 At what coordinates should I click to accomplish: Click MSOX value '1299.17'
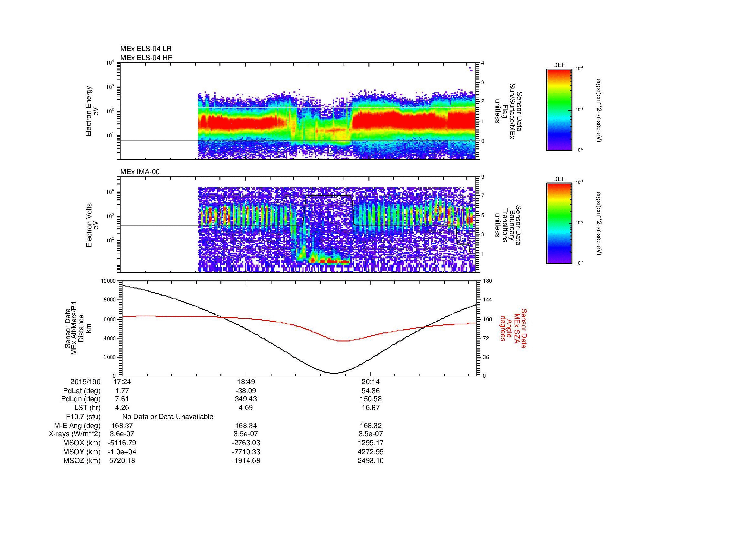pos(371,443)
